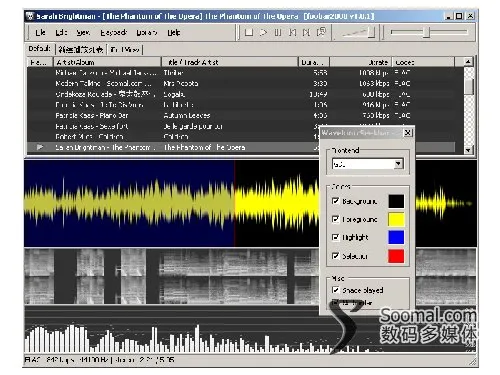Click the playlist scrollbar up arrow
500x375 pixels.
click(468, 62)
